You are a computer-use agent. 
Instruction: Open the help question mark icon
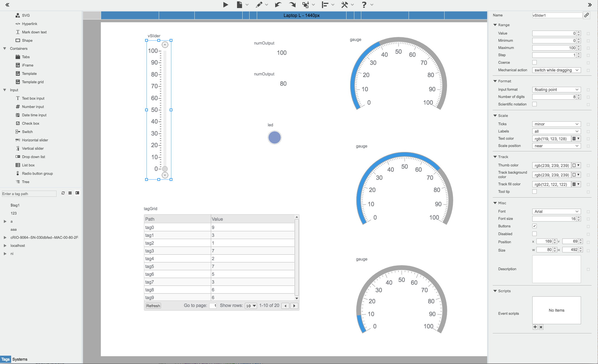click(364, 5)
